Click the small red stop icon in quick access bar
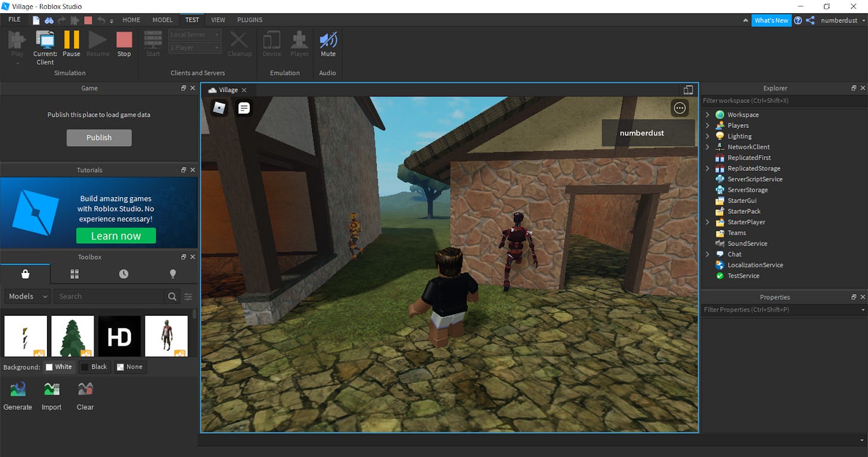The height and width of the screenshot is (457, 868). pos(88,20)
